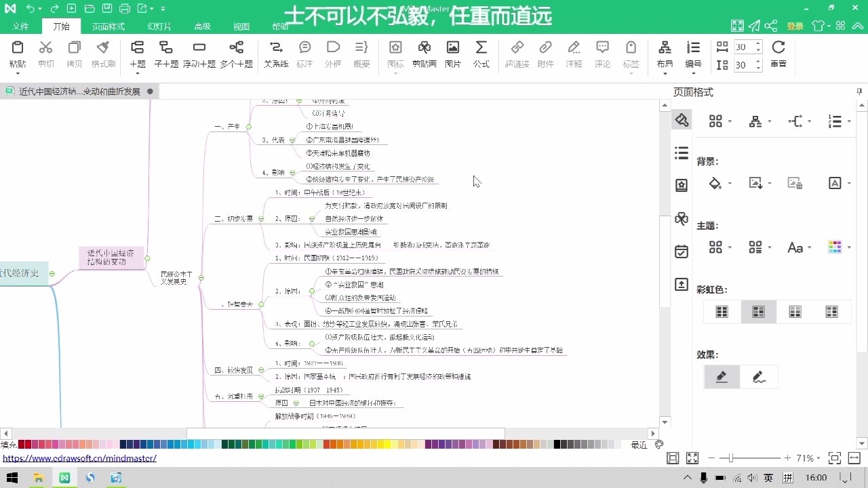
Task: Click the 最近 recent colors label
Action: point(639,445)
